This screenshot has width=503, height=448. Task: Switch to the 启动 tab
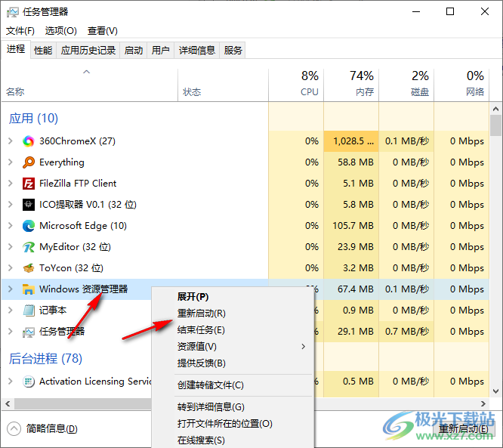point(134,51)
